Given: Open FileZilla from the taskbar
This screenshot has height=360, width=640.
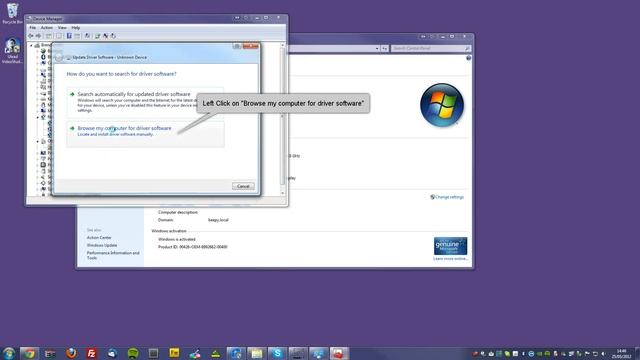Looking at the screenshot, I should pos(92,353).
